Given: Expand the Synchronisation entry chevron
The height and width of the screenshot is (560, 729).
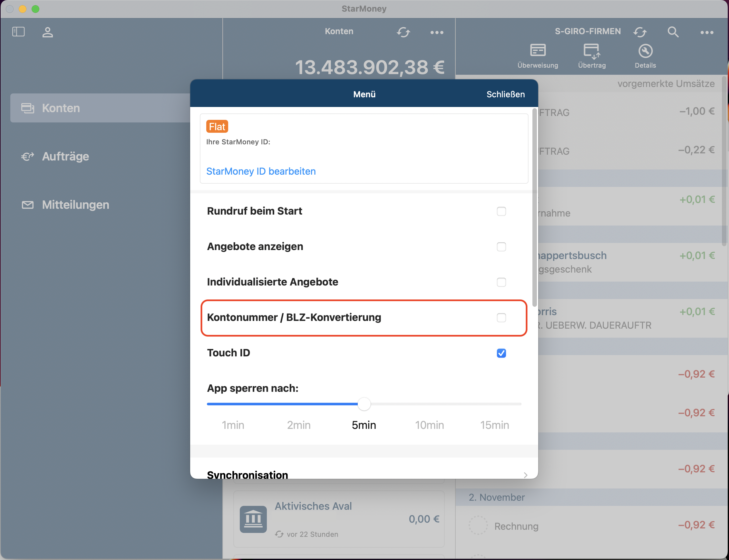Looking at the screenshot, I should [x=525, y=475].
